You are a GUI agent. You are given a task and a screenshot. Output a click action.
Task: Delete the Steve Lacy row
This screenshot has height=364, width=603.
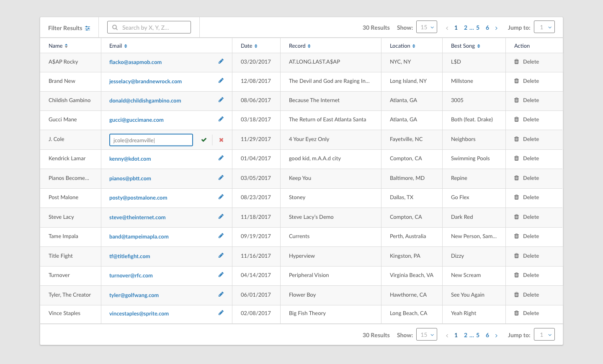click(526, 217)
